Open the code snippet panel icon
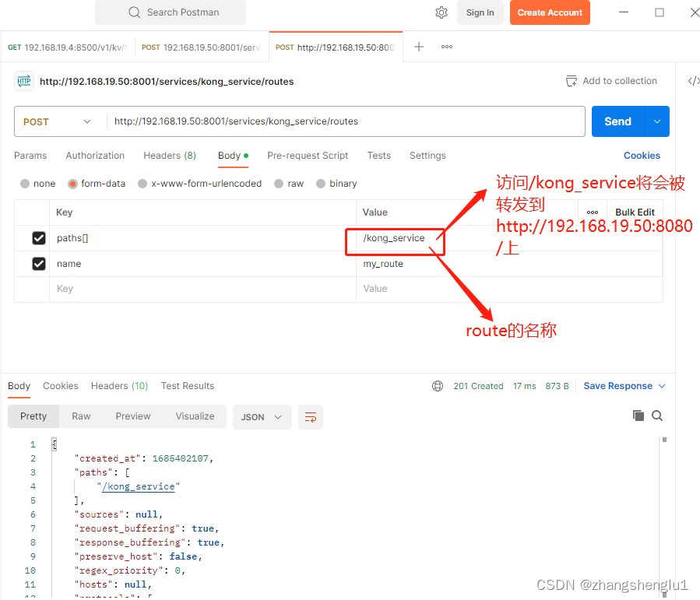 pos(693,81)
